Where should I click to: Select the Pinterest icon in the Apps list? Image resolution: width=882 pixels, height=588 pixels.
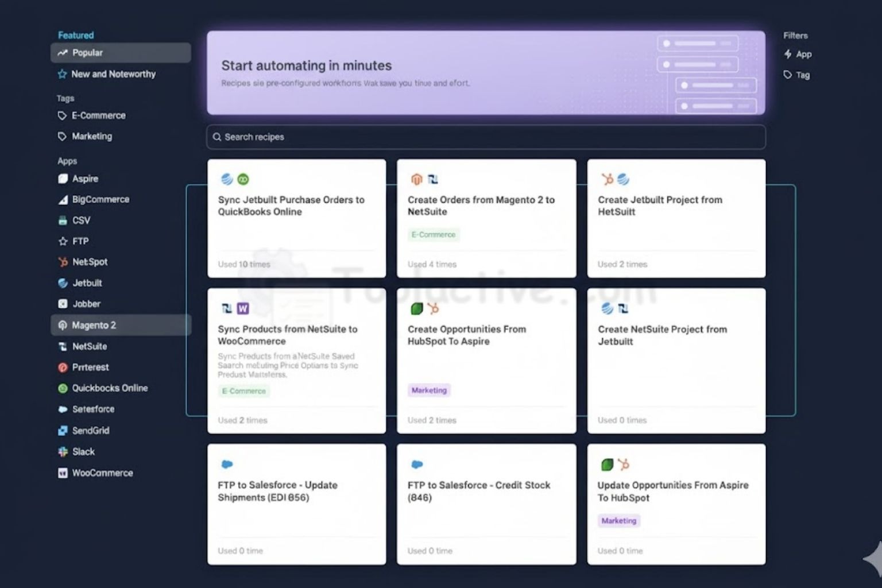(63, 367)
